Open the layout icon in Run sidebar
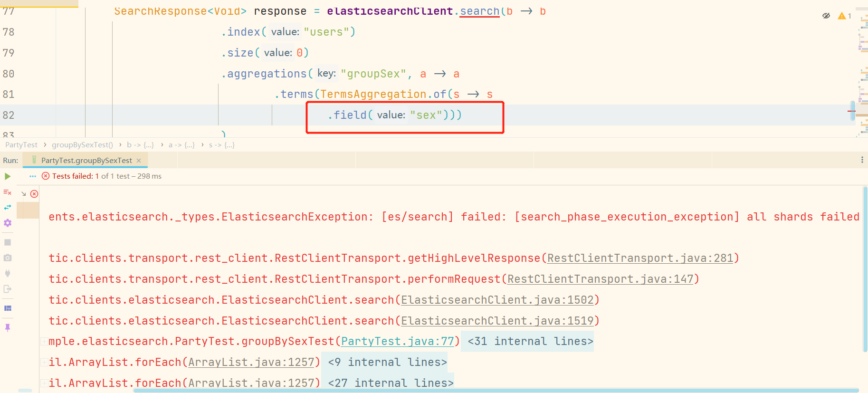868x393 pixels. (x=8, y=308)
